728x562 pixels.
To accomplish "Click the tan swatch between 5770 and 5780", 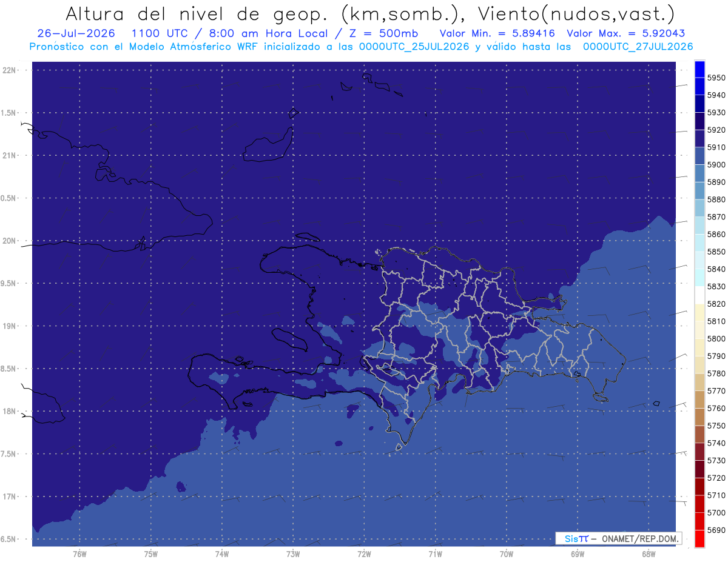I will coord(699,382).
